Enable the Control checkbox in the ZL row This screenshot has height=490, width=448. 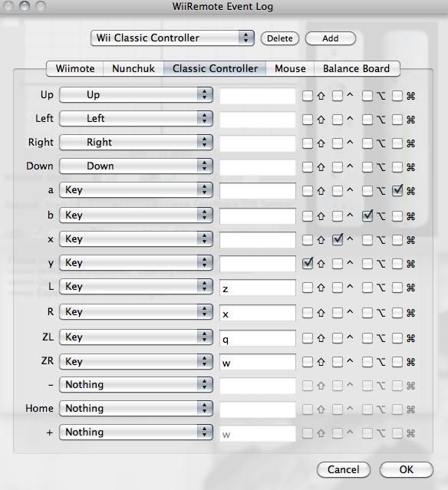[x=338, y=338]
